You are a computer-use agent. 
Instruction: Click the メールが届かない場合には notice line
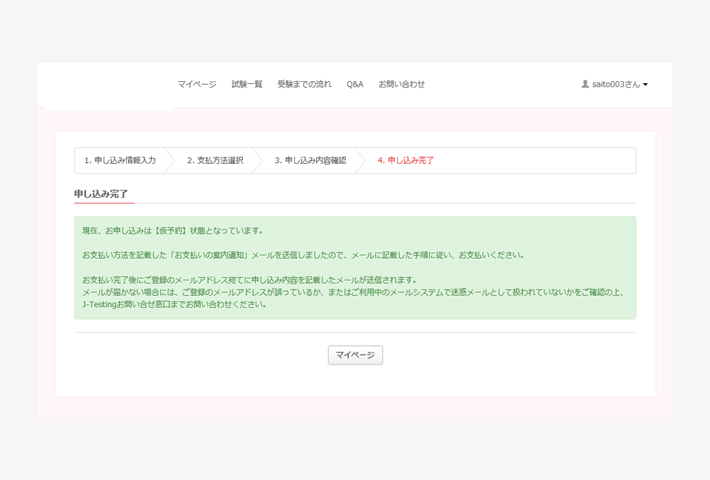coord(353,293)
